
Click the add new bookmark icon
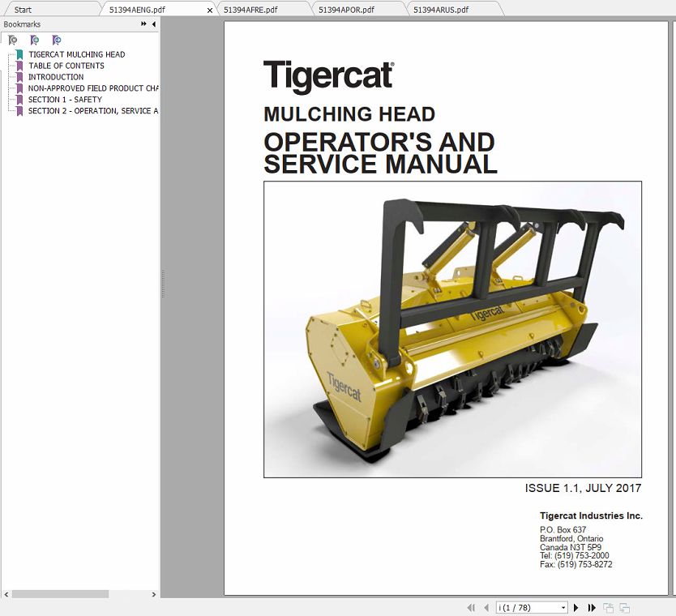pyautogui.click(x=35, y=40)
